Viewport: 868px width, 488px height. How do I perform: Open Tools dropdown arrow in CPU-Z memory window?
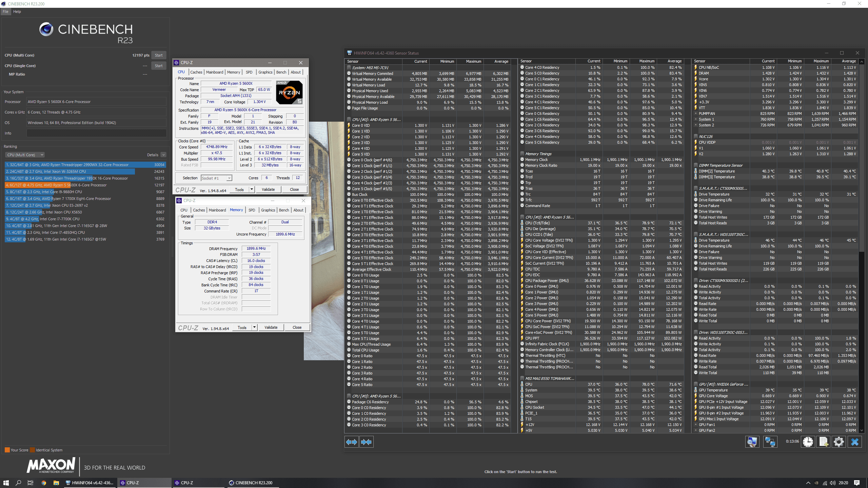pyautogui.click(x=254, y=327)
